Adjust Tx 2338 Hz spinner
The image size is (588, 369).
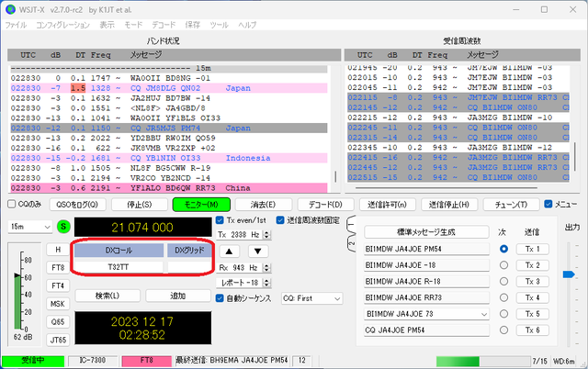[x=266, y=235]
